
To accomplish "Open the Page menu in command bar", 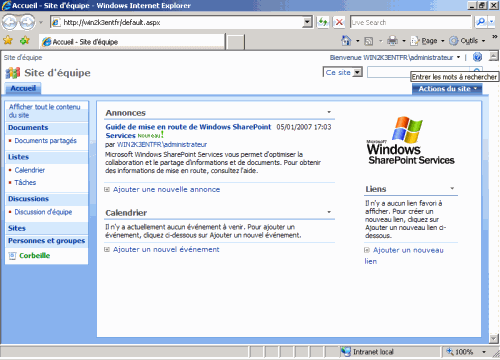I will click(428, 41).
